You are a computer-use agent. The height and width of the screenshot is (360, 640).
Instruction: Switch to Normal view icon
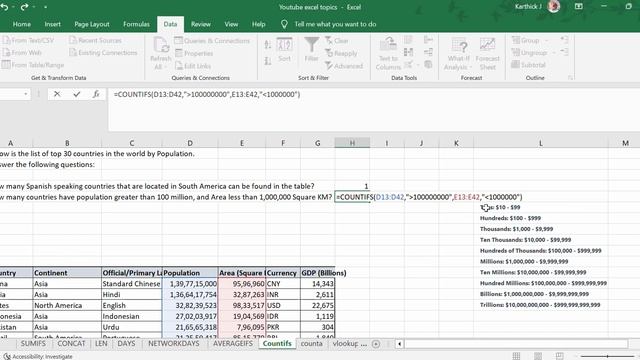click(516, 356)
